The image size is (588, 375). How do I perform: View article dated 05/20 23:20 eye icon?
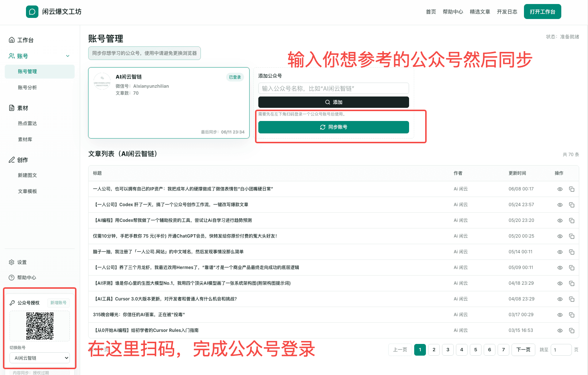(560, 221)
